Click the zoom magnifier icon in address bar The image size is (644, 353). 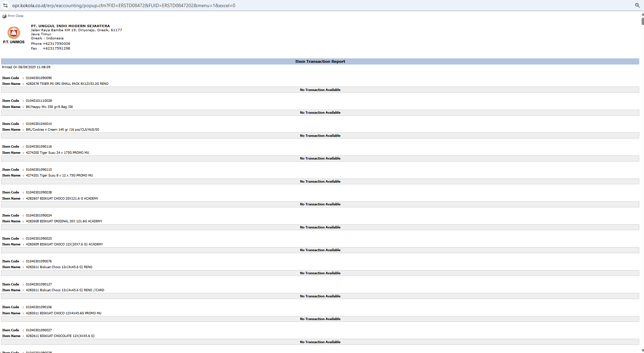[x=637, y=5]
